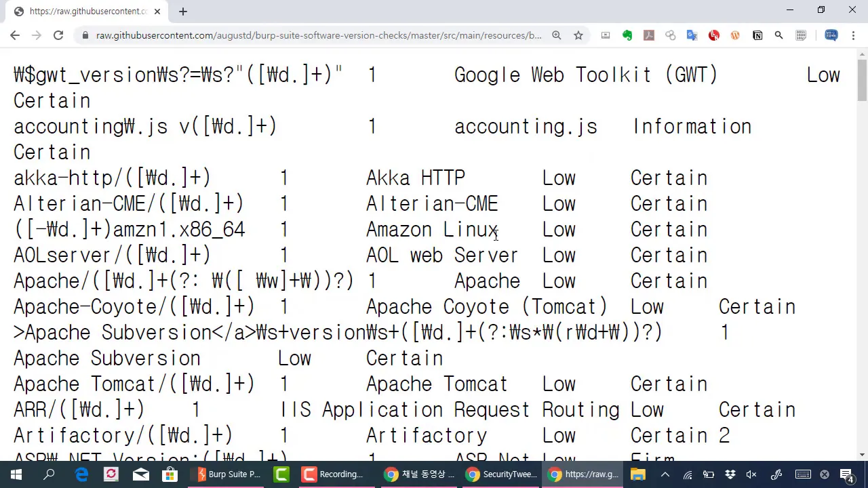The height and width of the screenshot is (488, 868).
Task: Click the gray screen-cast extension icon
Action: (606, 35)
